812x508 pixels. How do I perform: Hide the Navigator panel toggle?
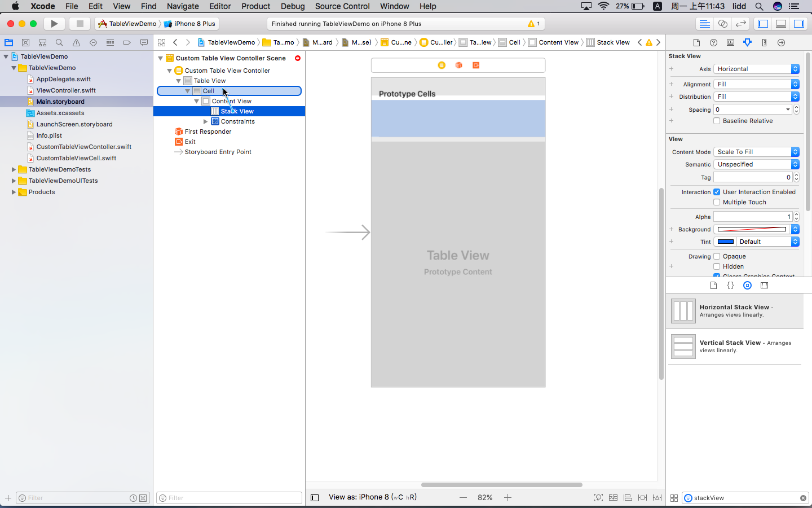[763, 24]
